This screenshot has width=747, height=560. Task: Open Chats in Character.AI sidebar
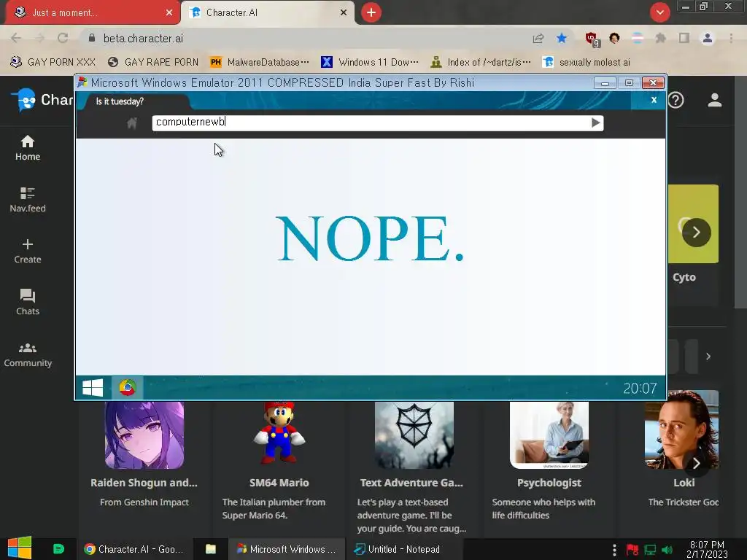coord(28,303)
